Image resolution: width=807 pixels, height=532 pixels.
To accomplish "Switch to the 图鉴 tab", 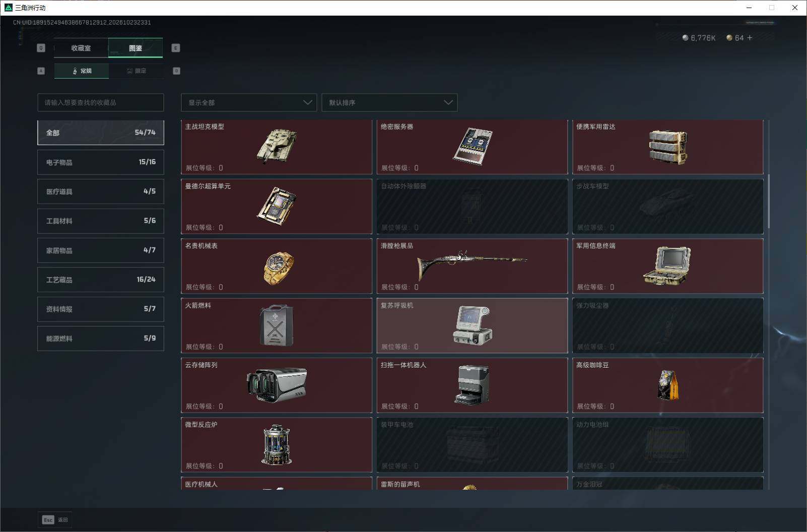I will pos(136,48).
